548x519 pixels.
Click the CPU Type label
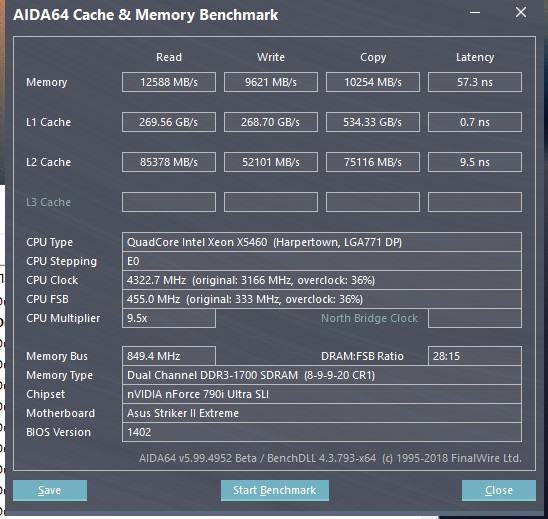pos(49,242)
